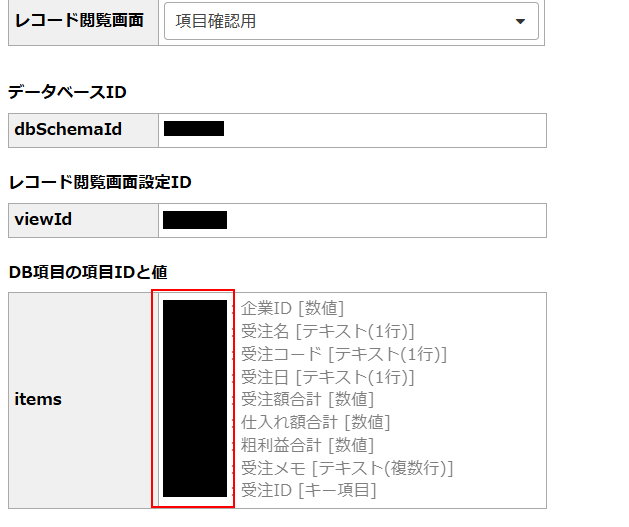Open the 項目確認用 dropdown

pyautogui.click(x=351, y=21)
